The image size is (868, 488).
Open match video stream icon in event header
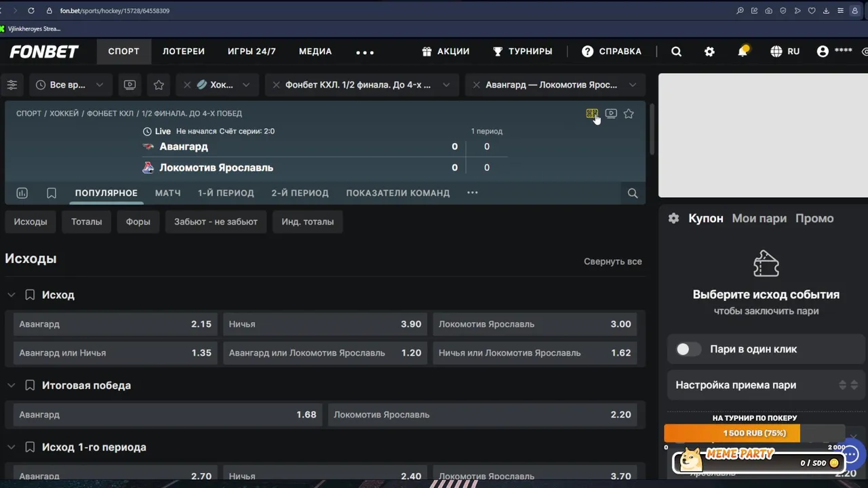point(611,114)
